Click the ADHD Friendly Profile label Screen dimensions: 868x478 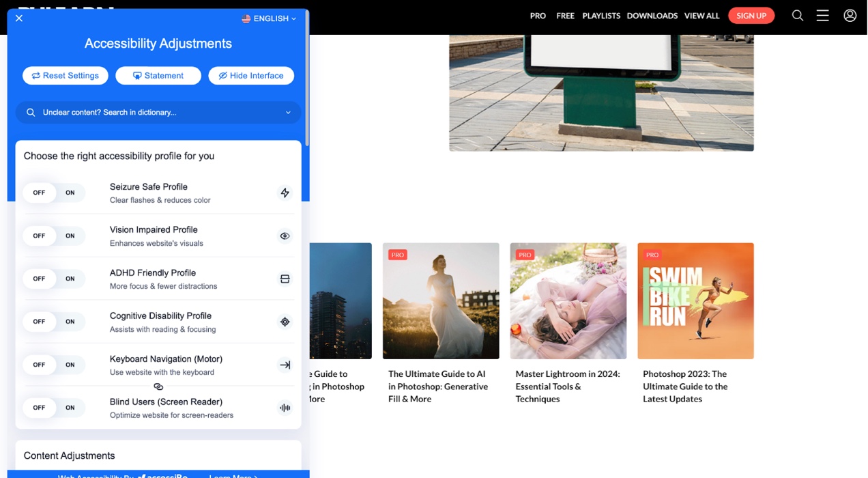coord(153,272)
